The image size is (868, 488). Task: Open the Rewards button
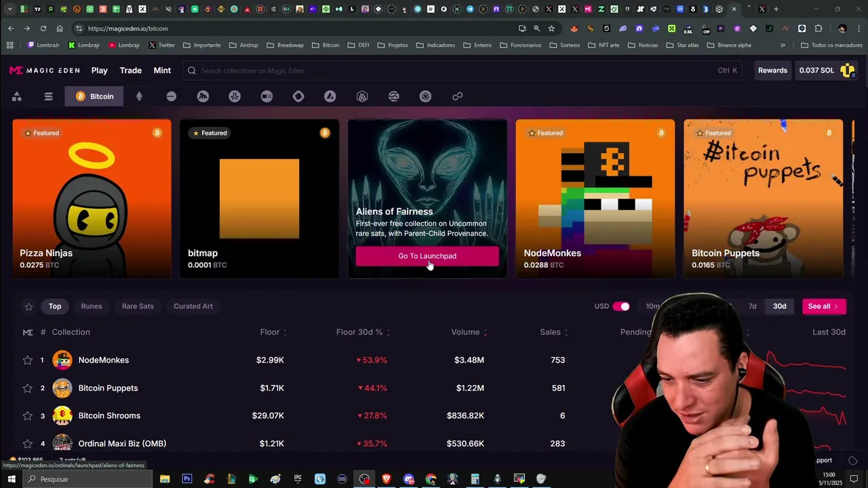click(x=772, y=70)
